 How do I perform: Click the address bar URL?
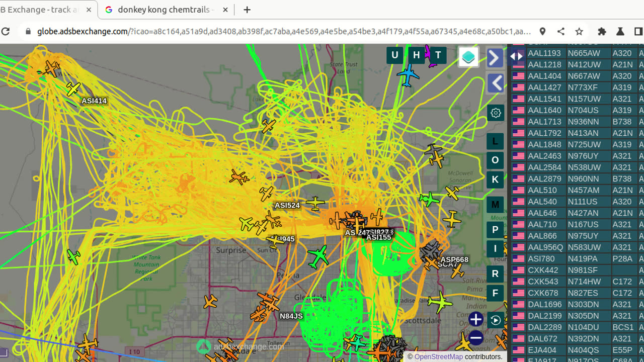click(x=284, y=31)
